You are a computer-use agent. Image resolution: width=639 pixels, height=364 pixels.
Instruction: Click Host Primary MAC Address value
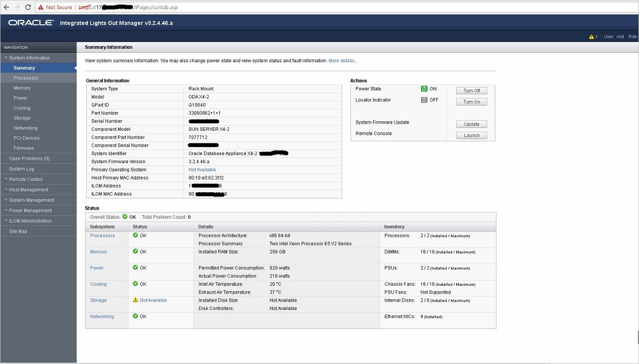(x=206, y=178)
